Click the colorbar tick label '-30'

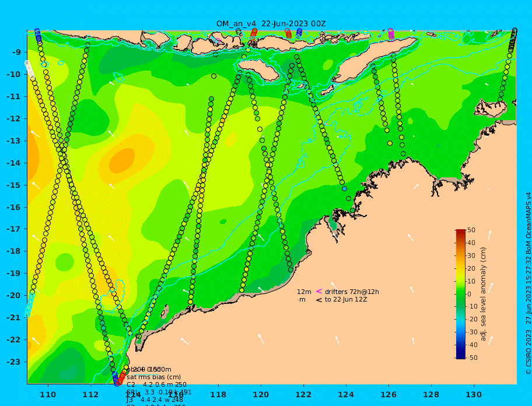(473, 332)
